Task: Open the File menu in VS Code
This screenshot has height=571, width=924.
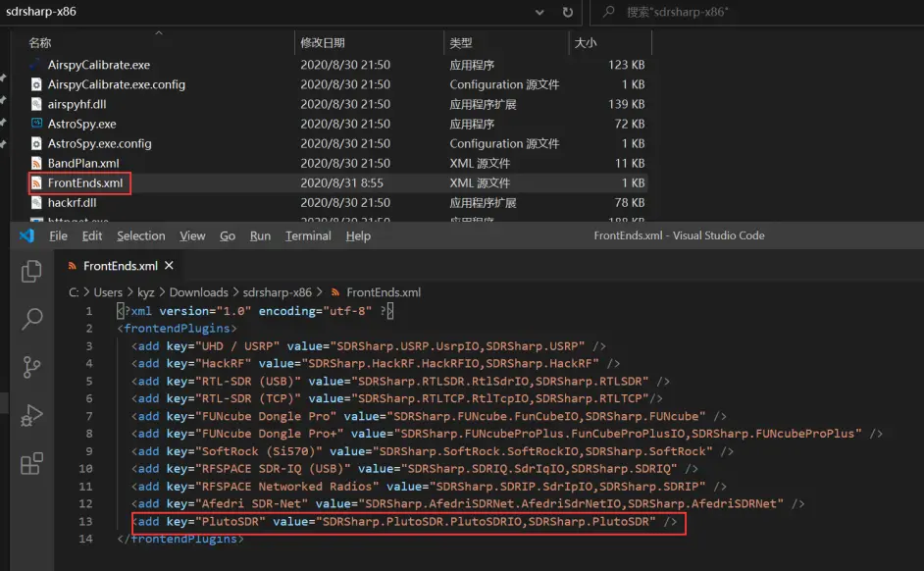Action: [x=58, y=235]
